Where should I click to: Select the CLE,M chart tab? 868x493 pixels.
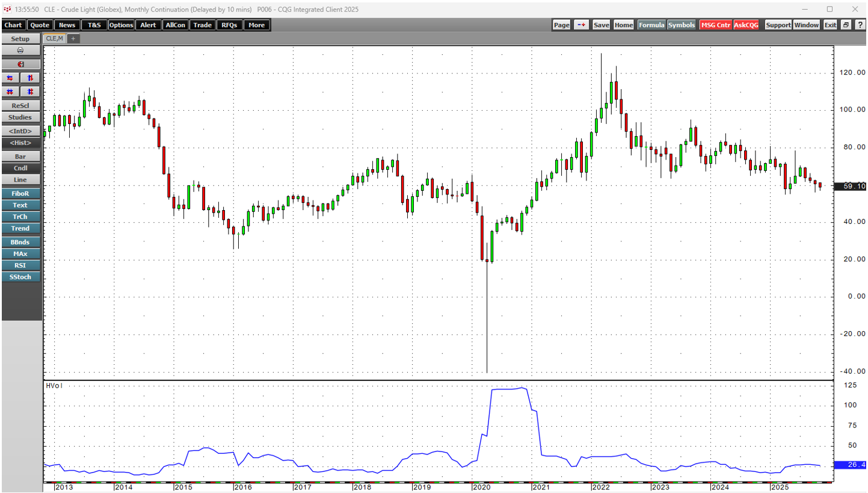pos(54,39)
